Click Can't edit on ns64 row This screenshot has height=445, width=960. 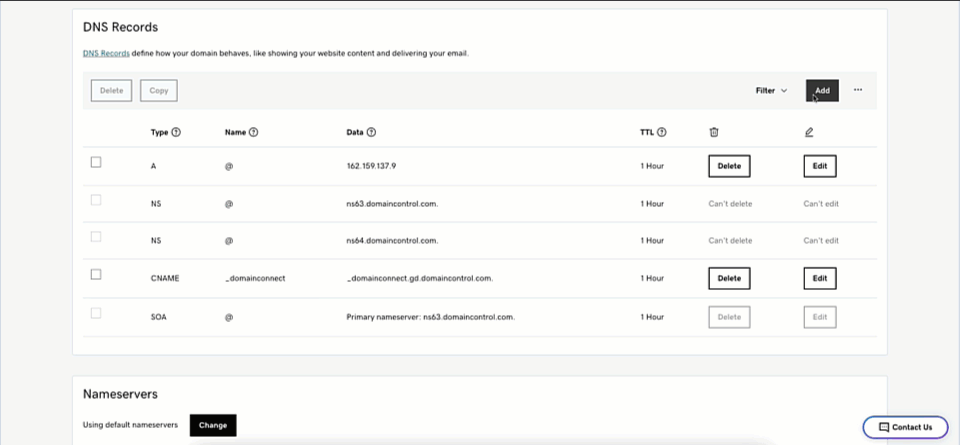[x=821, y=241]
